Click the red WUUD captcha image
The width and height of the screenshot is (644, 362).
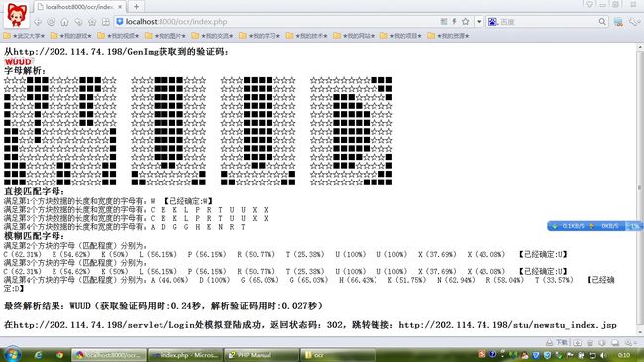pos(18,61)
